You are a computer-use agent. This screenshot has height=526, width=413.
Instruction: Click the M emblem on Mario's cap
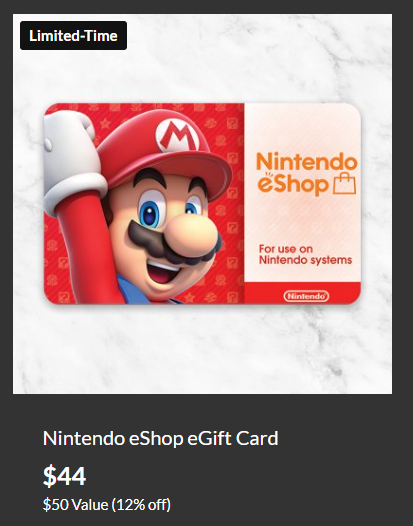(x=176, y=136)
